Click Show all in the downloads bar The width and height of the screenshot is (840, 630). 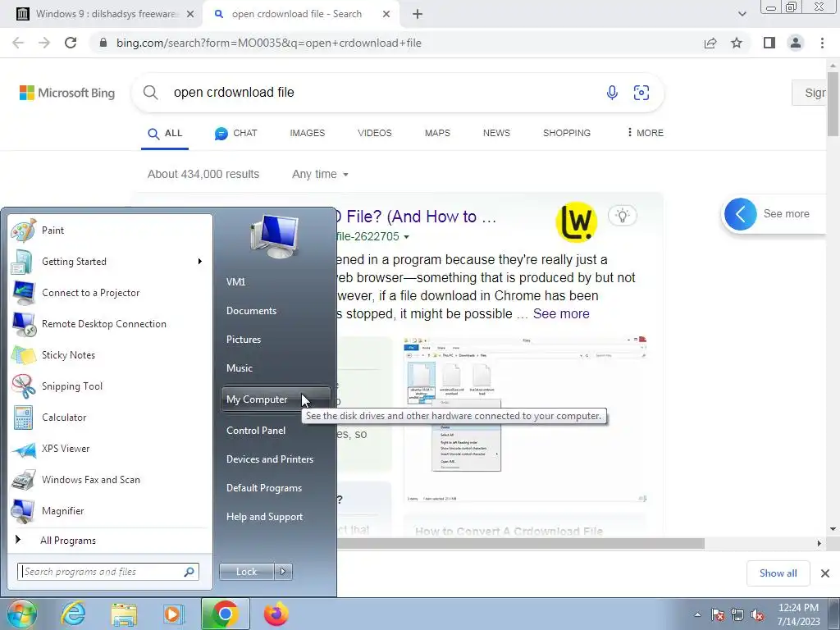[x=778, y=573]
